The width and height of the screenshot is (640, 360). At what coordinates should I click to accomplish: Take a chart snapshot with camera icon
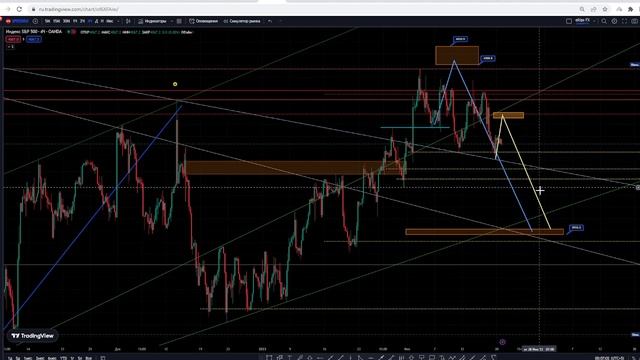click(x=635, y=21)
